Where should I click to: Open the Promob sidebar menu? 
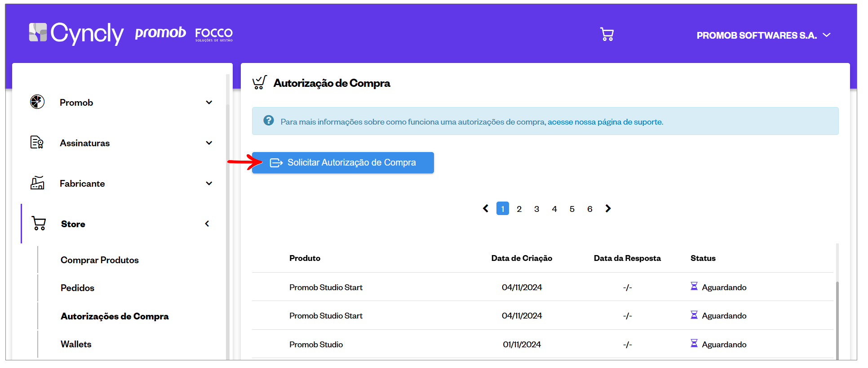(121, 102)
